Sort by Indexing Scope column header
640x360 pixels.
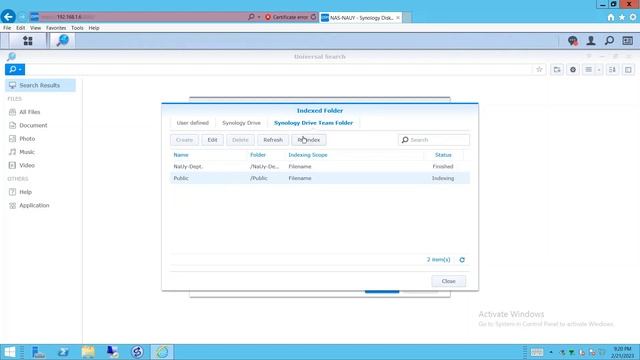308,155
